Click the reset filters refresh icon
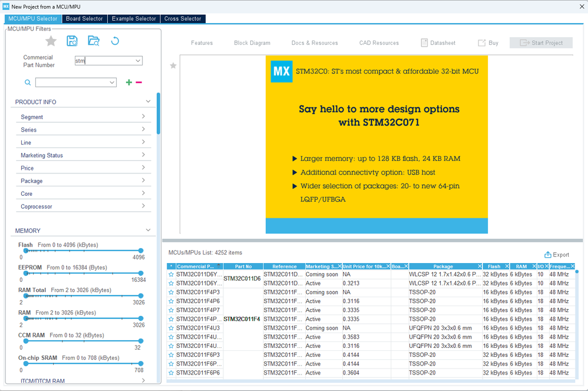This screenshot has height=391, width=588. (115, 41)
